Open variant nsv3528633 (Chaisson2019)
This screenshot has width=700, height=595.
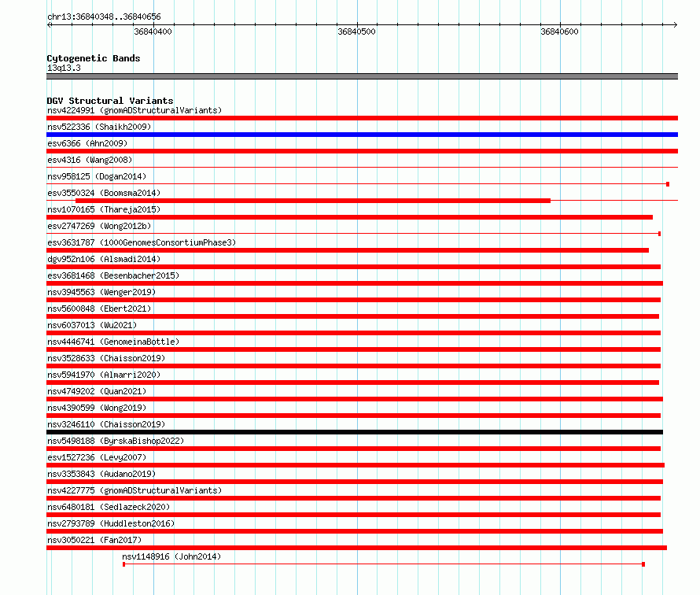tap(106, 358)
